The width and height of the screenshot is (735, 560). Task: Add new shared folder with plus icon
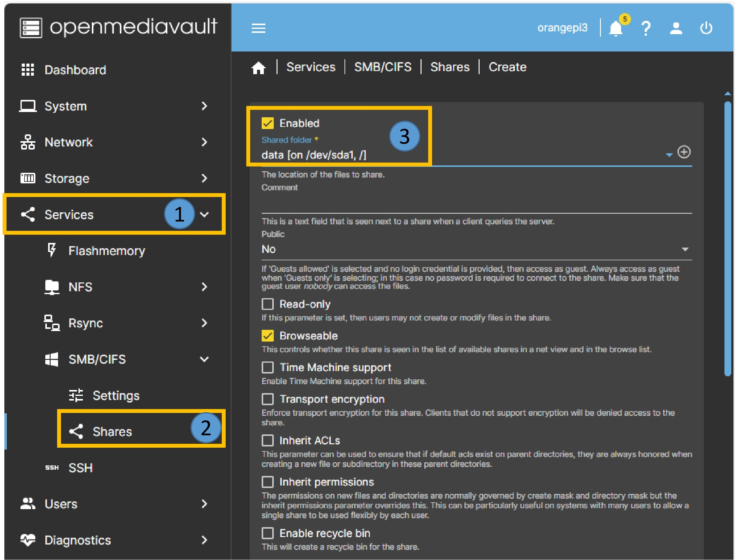click(x=684, y=152)
